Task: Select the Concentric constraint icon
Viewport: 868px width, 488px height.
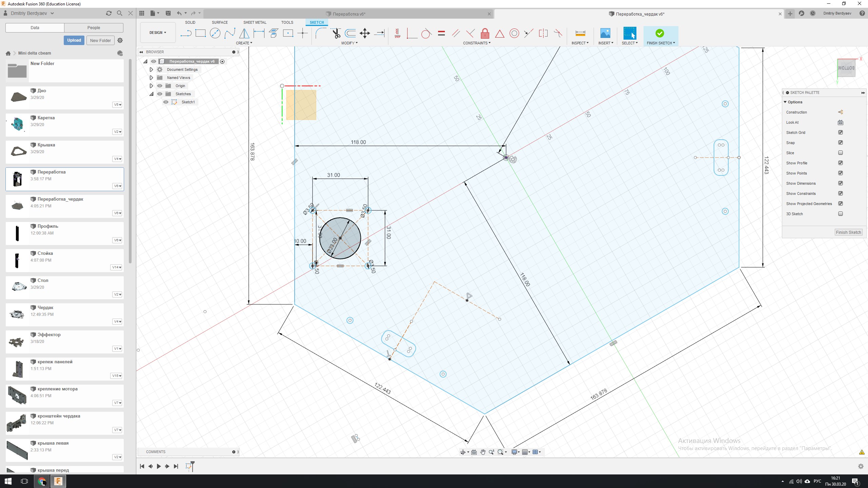Action: point(514,33)
